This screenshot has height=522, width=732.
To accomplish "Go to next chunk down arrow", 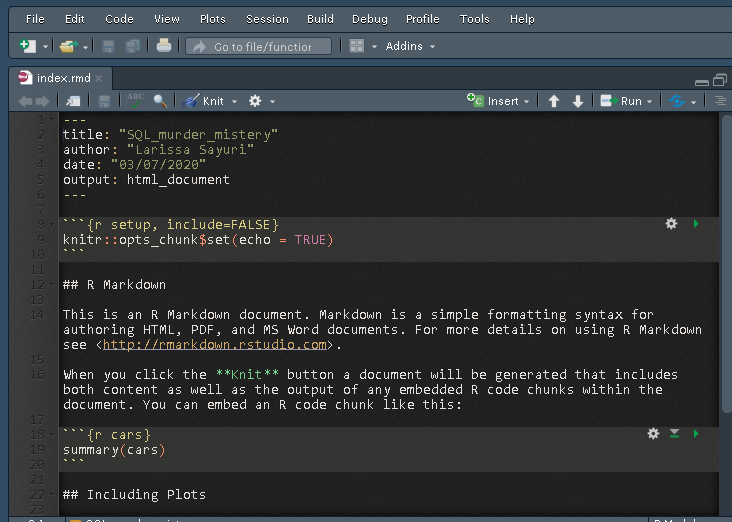I will click(x=578, y=101).
